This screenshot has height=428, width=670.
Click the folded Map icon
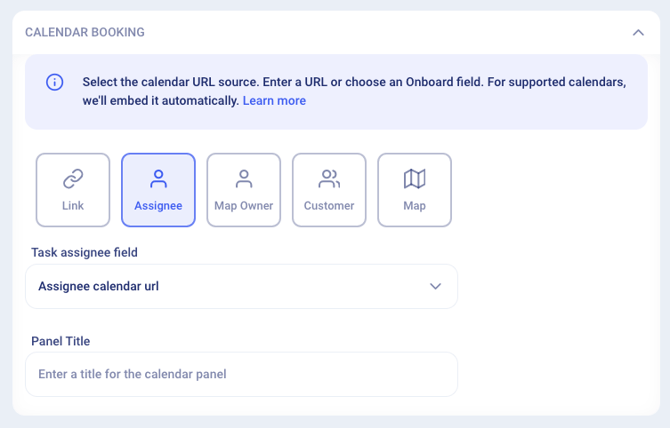(414, 179)
